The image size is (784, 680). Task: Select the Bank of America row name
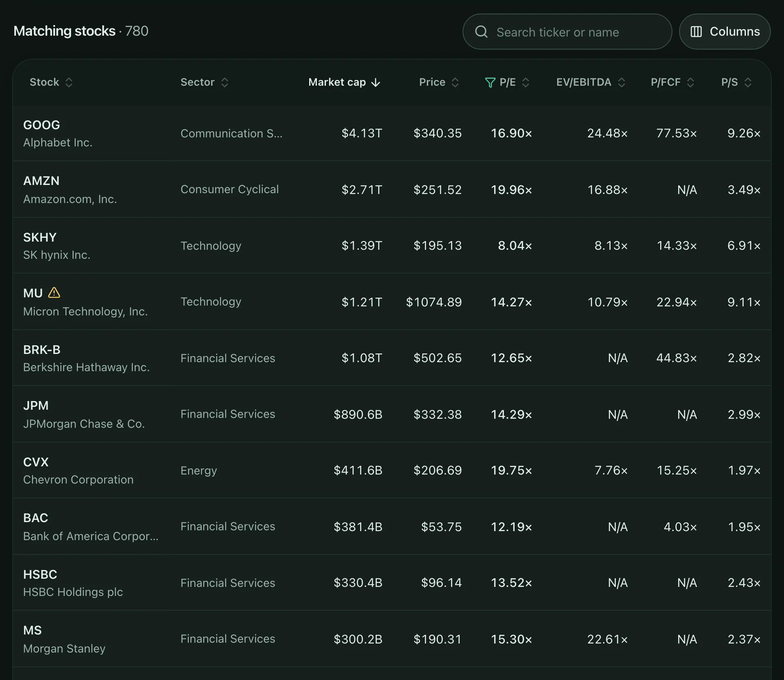[91, 536]
